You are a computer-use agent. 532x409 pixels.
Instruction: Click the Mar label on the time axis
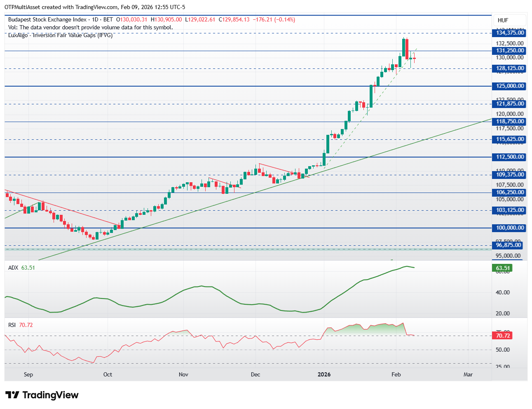coord(468,374)
